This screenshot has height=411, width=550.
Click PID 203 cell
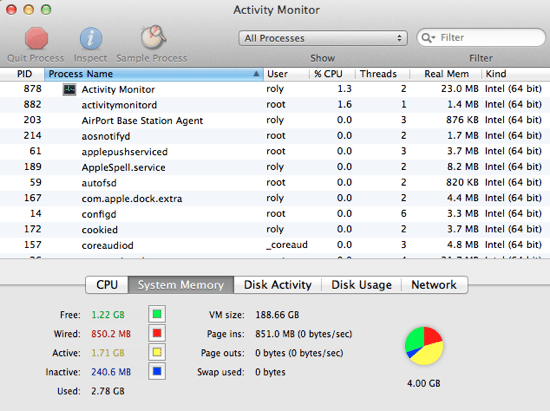click(32, 120)
